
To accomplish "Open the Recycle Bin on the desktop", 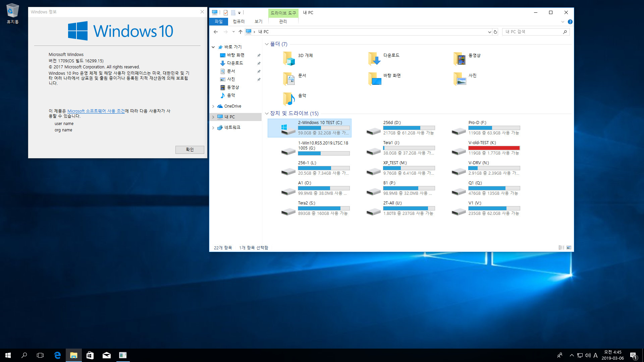I will pyautogui.click(x=13, y=14).
